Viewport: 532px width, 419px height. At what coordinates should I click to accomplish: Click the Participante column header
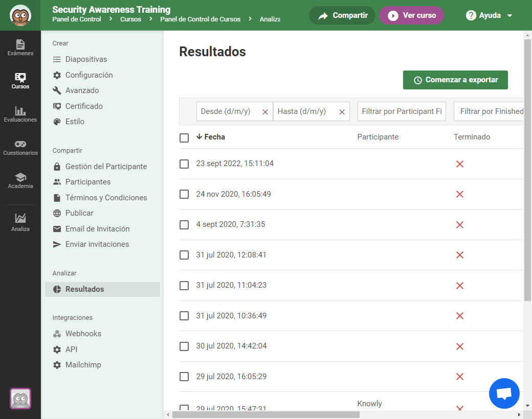click(378, 137)
